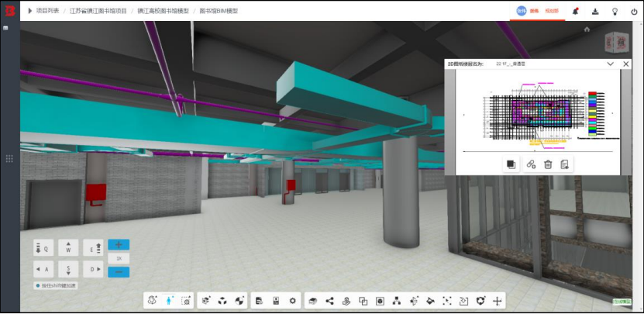
Task: Open the settings gear in the bottom toolbar
Action: point(292,301)
